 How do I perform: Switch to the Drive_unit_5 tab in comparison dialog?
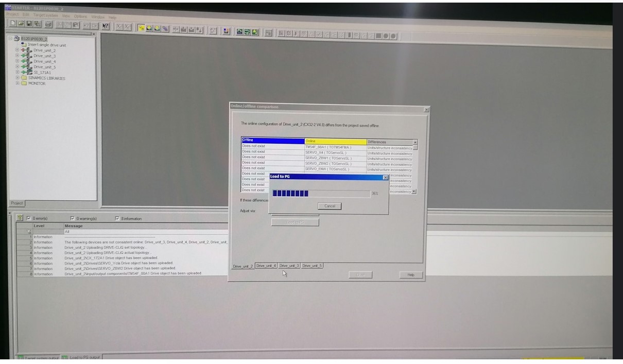pos(312,266)
